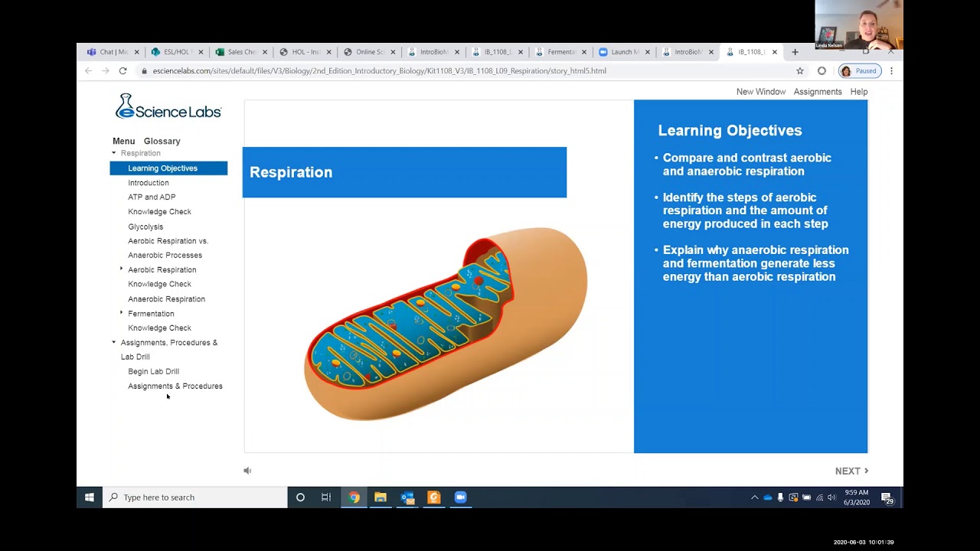Image resolution: width=980 pixels, height=551 pixels.
Task: Show hidden system tray icons
Action: [754, 497]
